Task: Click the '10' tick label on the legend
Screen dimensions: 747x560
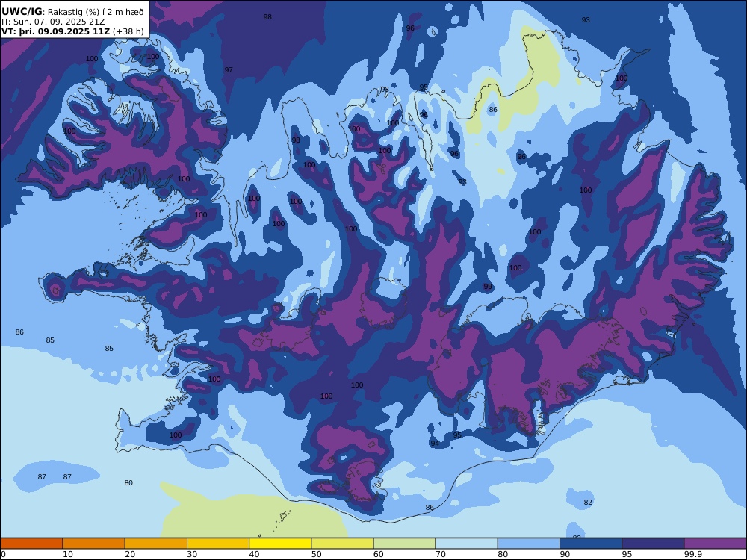Action: pos(68,554)
